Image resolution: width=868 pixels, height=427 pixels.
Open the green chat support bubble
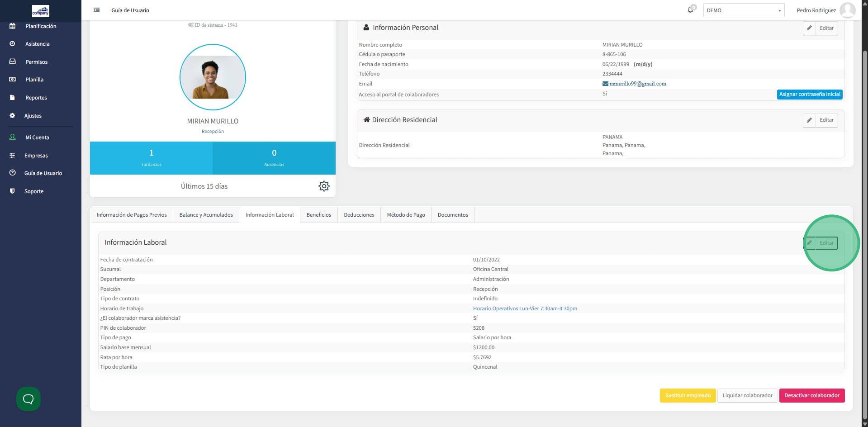[28, 399]
